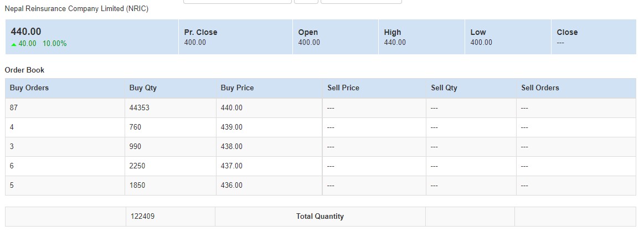Select the 44353 buy quantity cell
This screenshot has width=644, height=231.
point(171,108)
